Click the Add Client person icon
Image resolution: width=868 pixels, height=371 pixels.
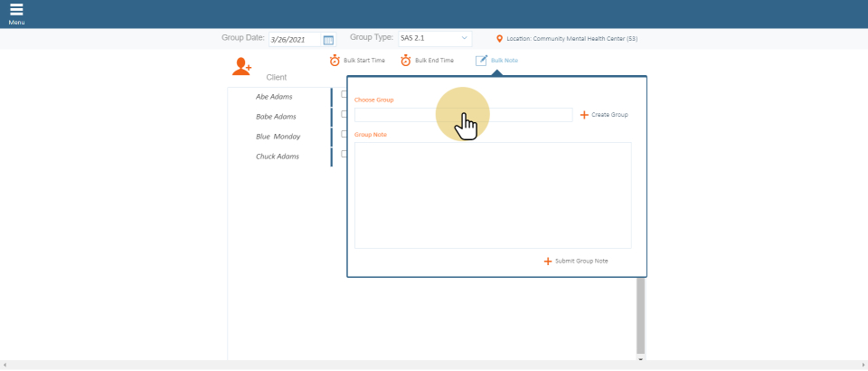click(x=241, y=66)
